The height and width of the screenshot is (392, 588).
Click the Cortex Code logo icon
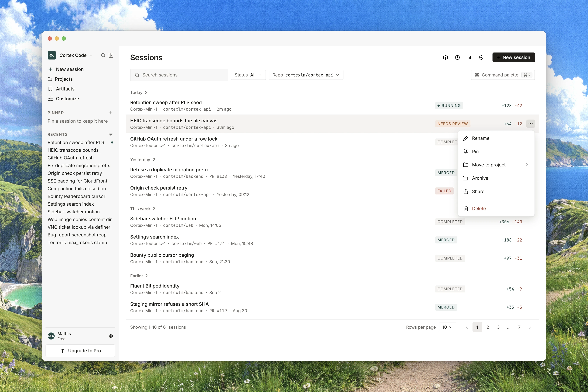tap(52, 55)
